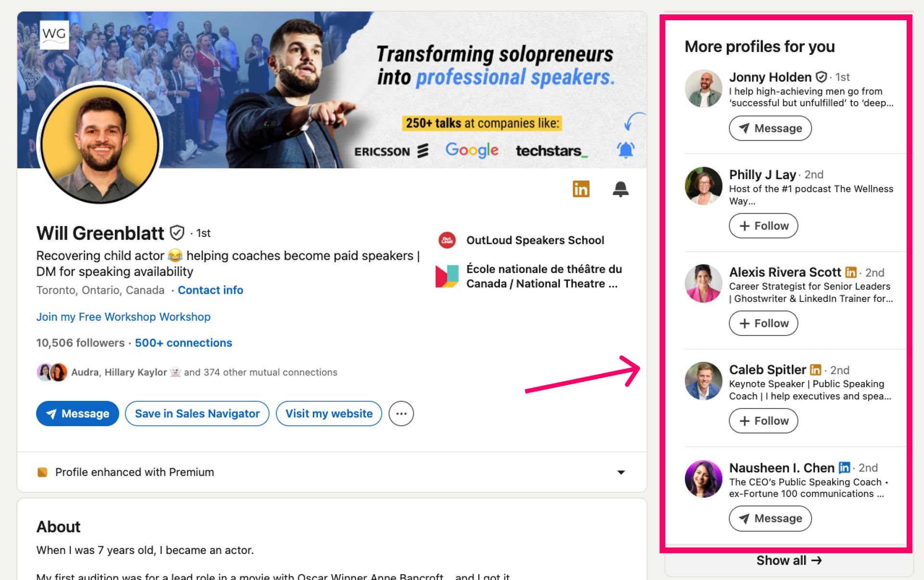
Task: Click the WG logo in banner corner
Action: 54,34
